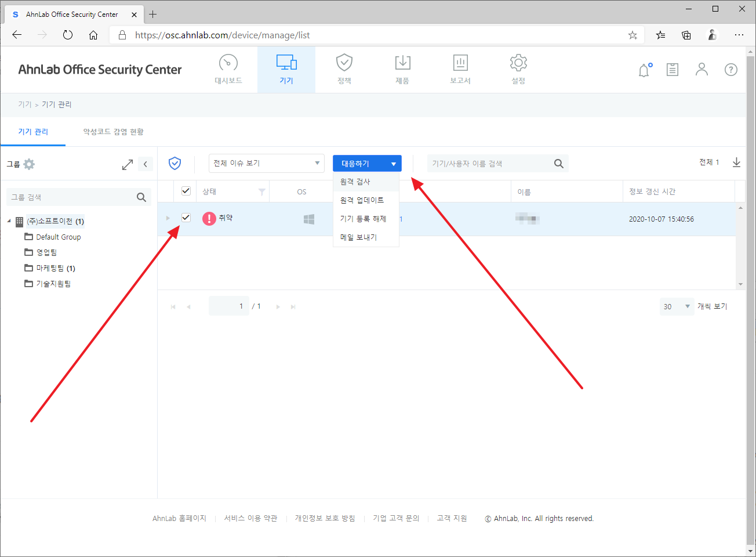756x557 pixels.
Task: Collapse the (주)소프트이천 tree node
Action: pos(9,221)
